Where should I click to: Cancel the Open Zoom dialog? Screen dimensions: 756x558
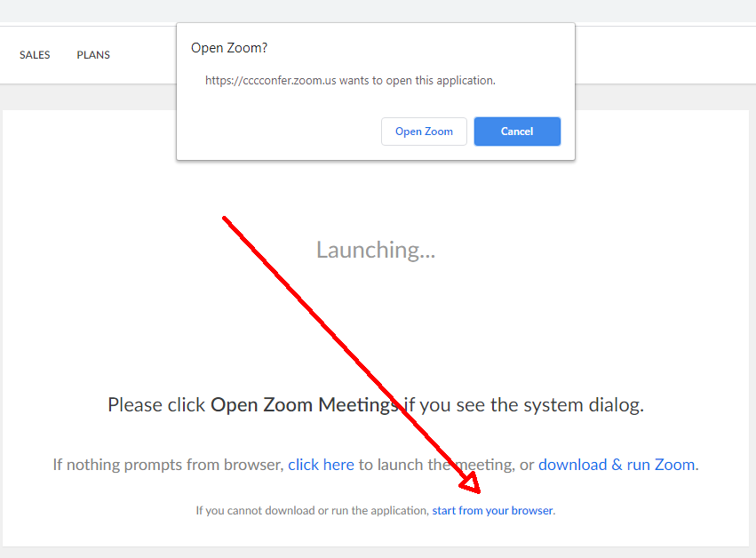(517, 132)
